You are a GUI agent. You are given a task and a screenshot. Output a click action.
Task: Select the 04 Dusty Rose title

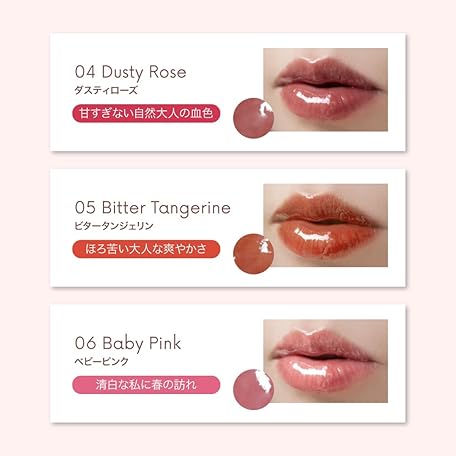point(130,72)
